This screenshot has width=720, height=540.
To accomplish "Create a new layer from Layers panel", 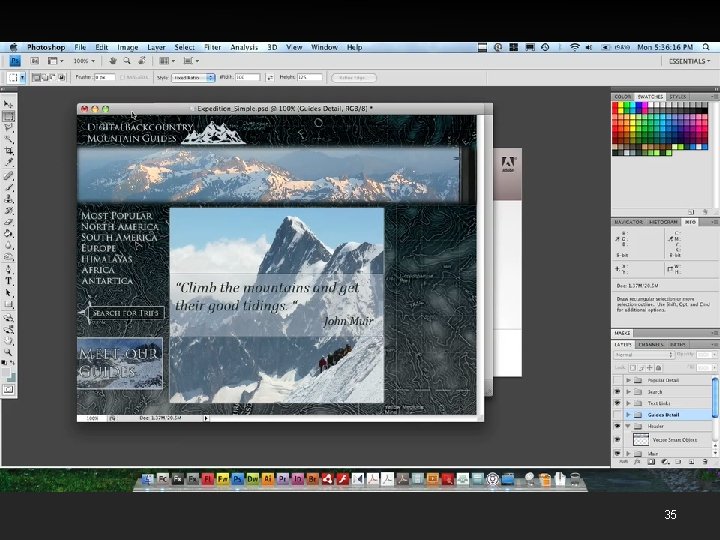I will [x=692, y=462].
